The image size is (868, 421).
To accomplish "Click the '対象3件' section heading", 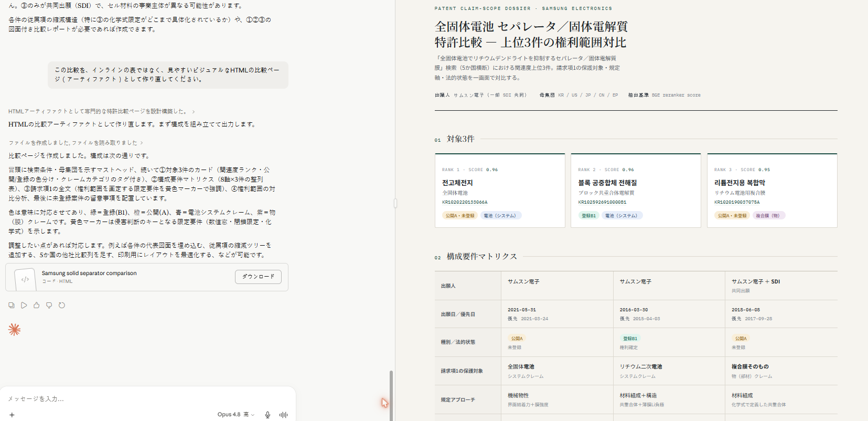I will click(x=460, y=139).
